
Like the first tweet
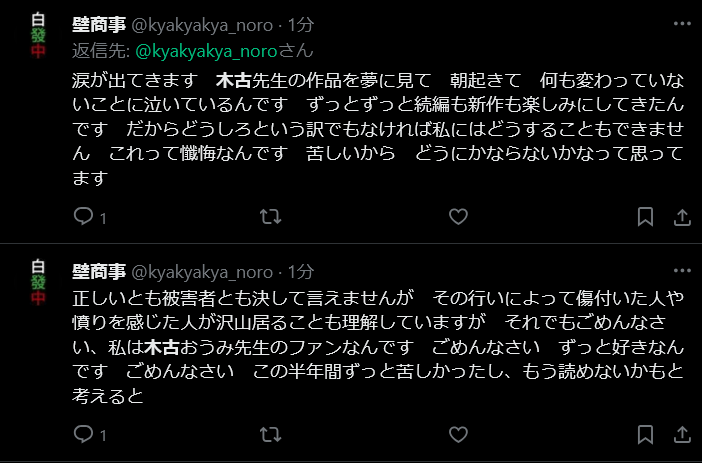458,217
